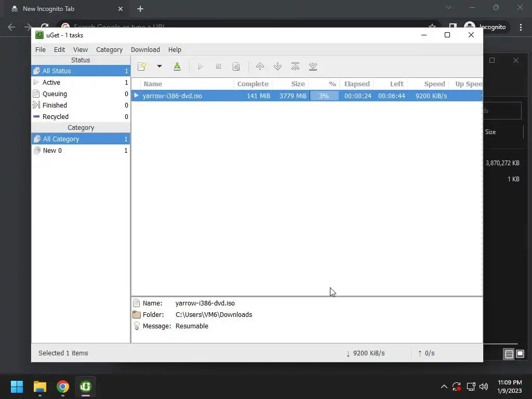Open File Explorer from the taskbar

39,387
